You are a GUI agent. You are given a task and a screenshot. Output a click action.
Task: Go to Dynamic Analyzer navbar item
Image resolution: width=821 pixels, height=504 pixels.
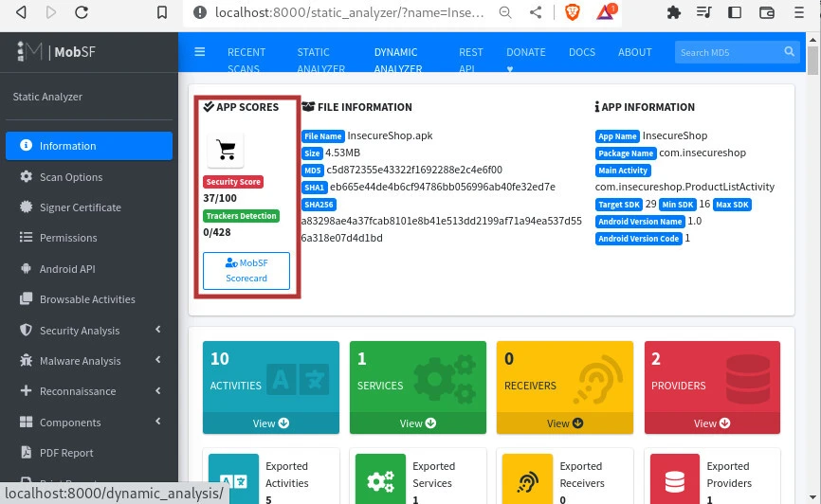click(397, 59)
